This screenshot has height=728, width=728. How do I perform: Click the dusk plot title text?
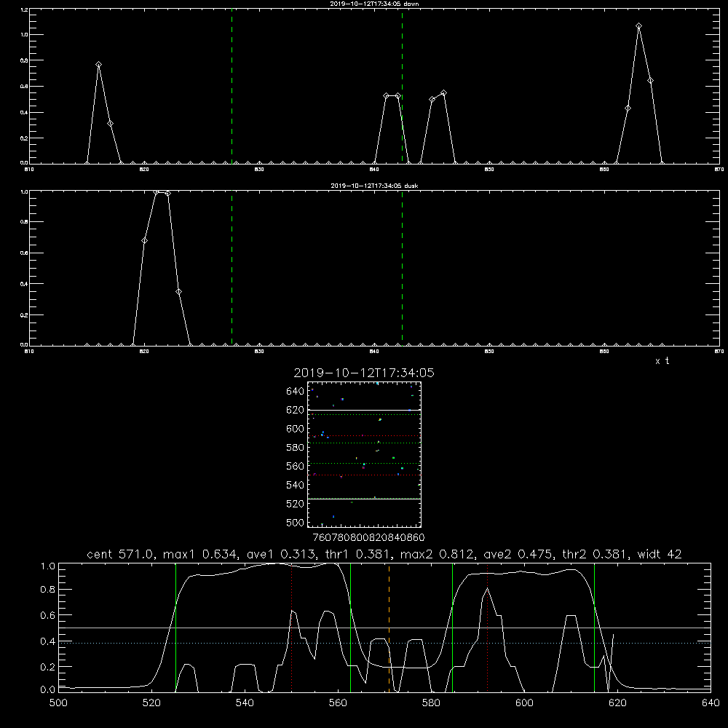point(374,186)
